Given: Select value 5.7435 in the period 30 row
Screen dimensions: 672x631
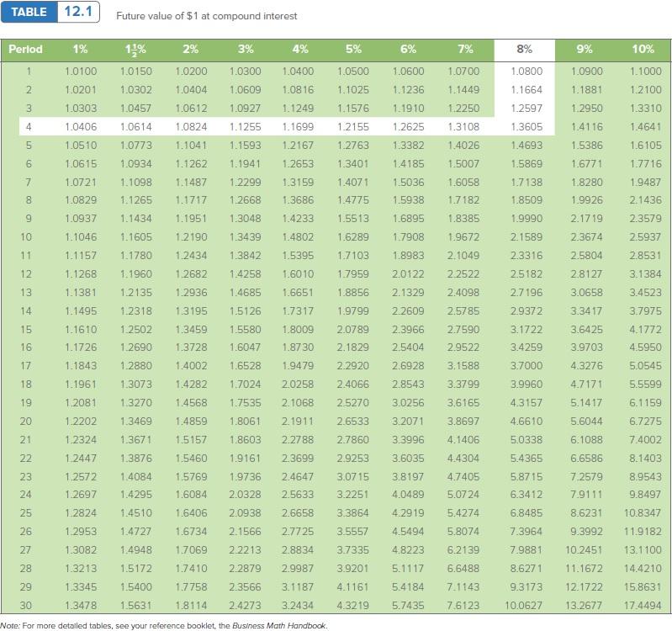Looking at the screenshot, I should 408,606.
